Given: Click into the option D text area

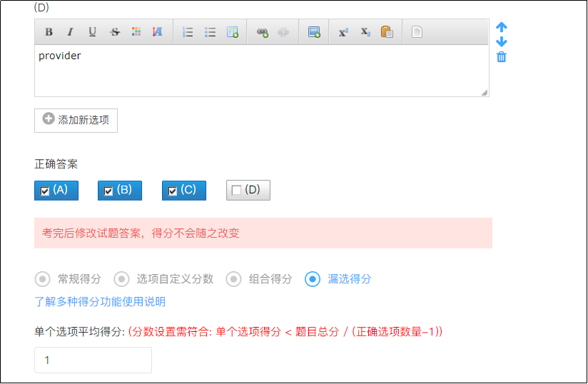Looking at the screenshot, I should click(261, 71).
